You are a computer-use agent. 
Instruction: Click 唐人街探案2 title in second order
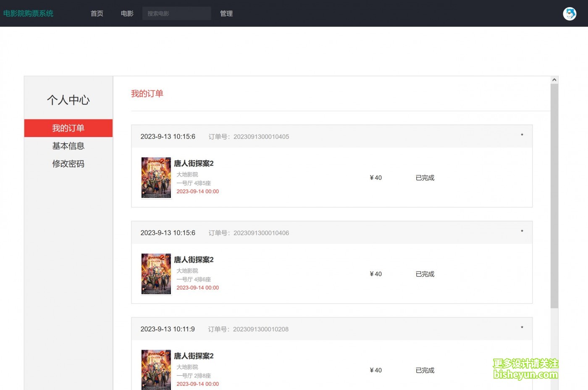click(194, 260)
